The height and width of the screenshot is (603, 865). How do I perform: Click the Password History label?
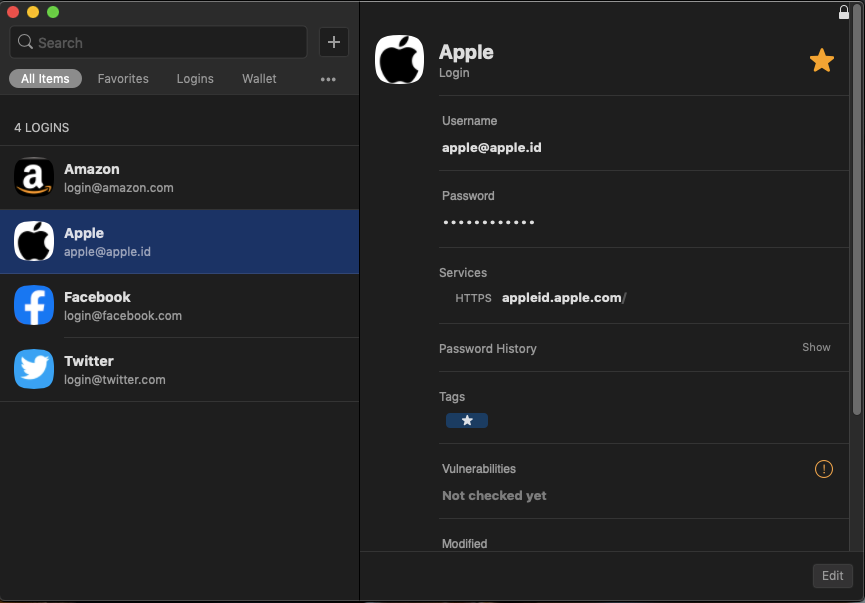coord(488,349)
